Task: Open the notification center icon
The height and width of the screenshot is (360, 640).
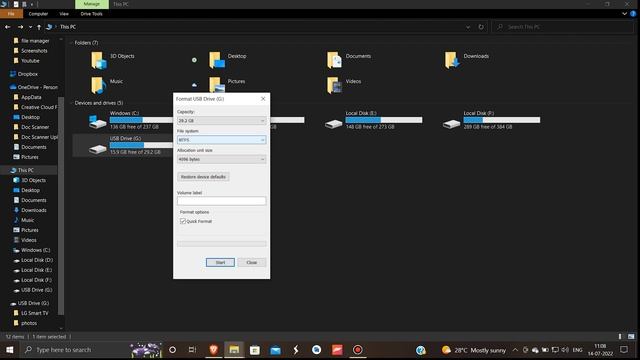Action: (x=624, y=350)
